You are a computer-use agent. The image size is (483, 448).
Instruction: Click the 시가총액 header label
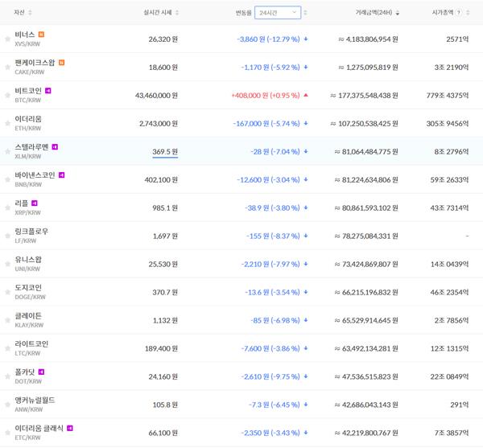(443, 12)
